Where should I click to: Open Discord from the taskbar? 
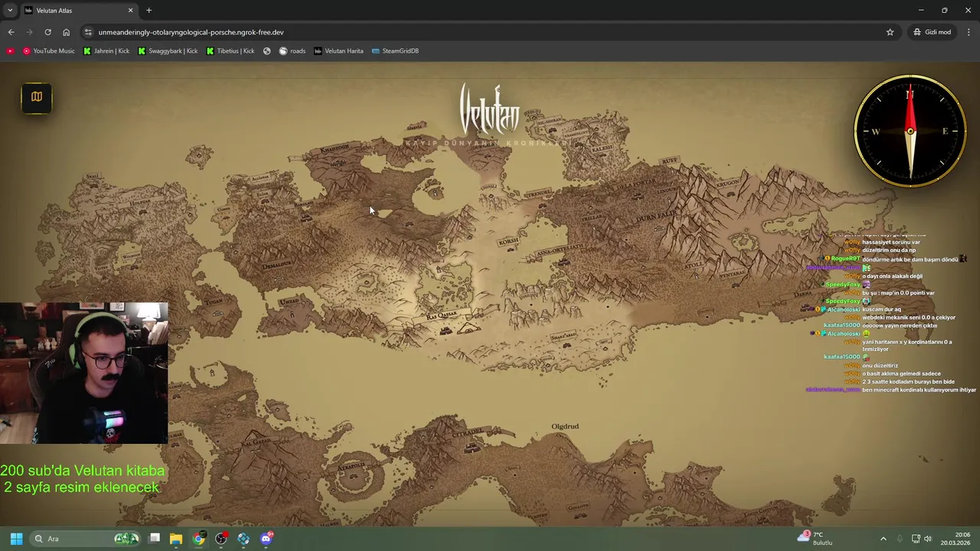click(266, 539)
